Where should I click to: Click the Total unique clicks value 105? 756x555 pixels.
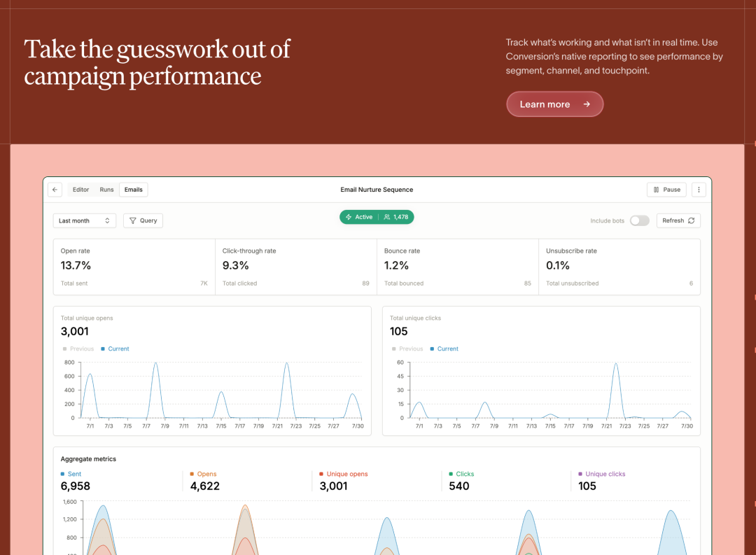pos(399,331)
